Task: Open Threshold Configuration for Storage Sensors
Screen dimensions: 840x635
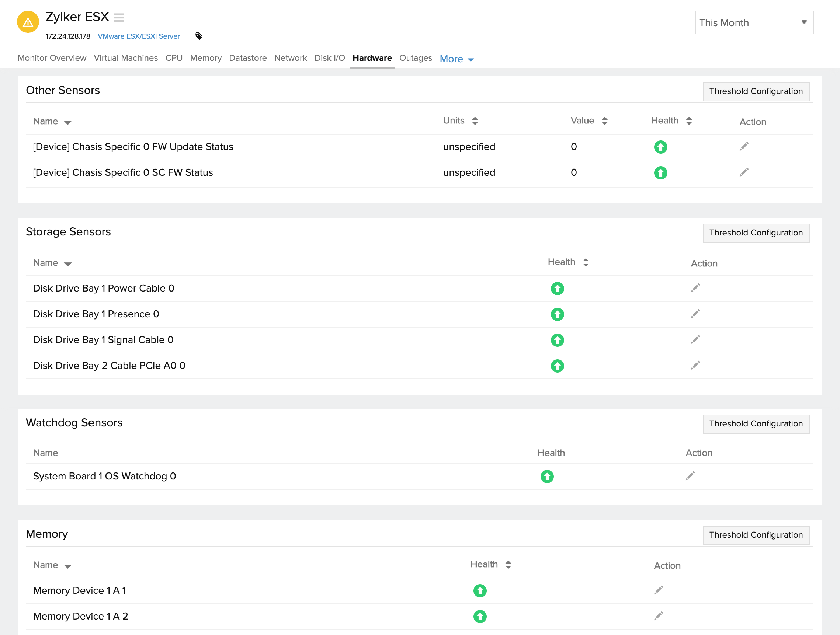Action: pos(755,233)
